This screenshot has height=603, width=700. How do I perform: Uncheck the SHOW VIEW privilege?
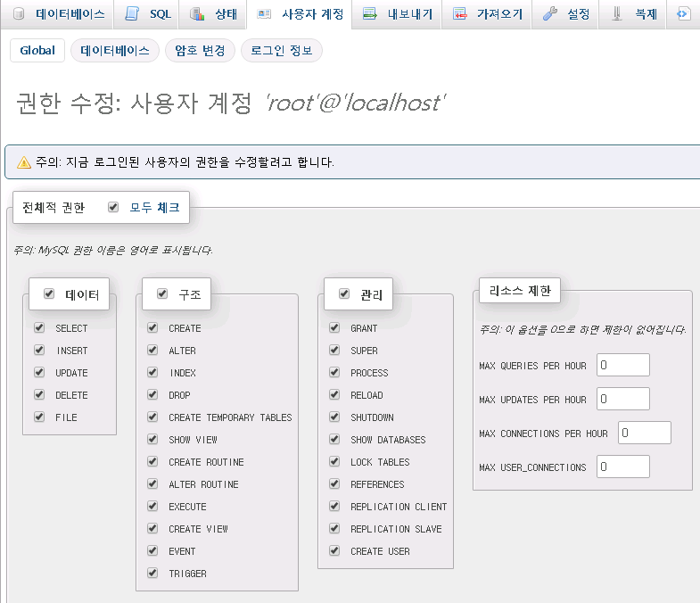point(152,439)
